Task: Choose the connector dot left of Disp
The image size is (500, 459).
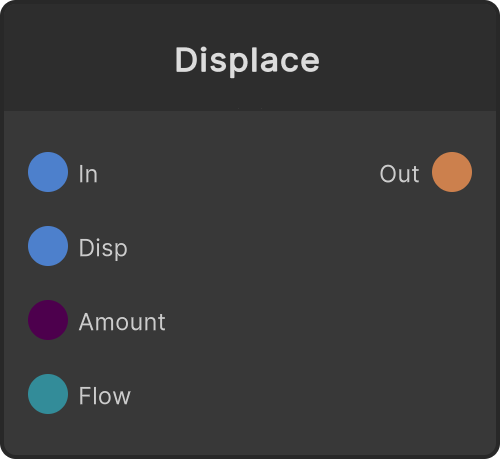Action: click(48, 246)
